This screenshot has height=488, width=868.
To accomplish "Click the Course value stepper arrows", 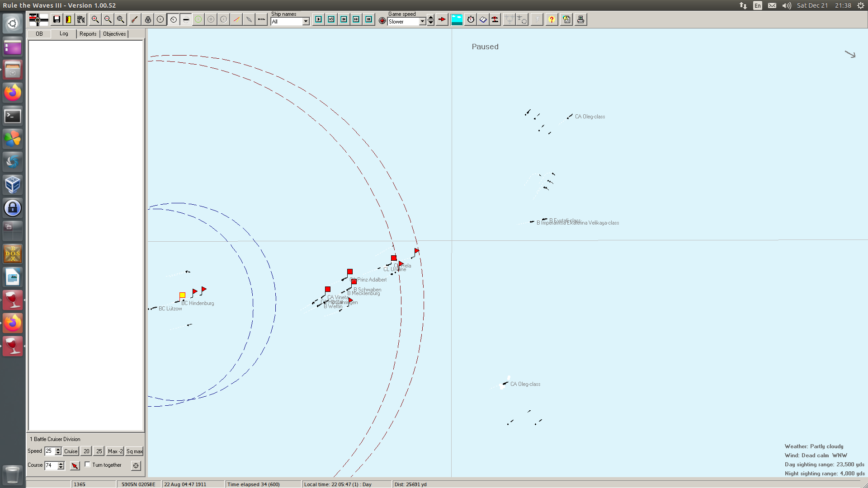I will [x=61, y=465].
